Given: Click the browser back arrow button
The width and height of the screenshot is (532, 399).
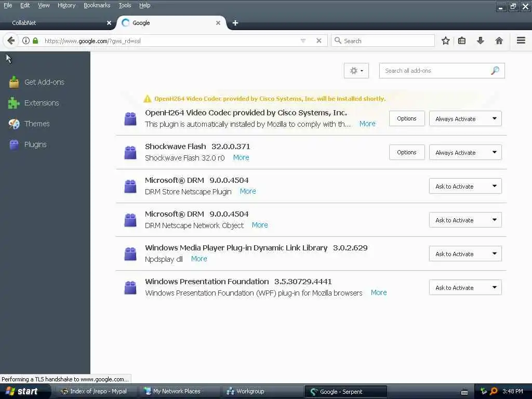Looking at the screenshot, I should coord(11,41).
